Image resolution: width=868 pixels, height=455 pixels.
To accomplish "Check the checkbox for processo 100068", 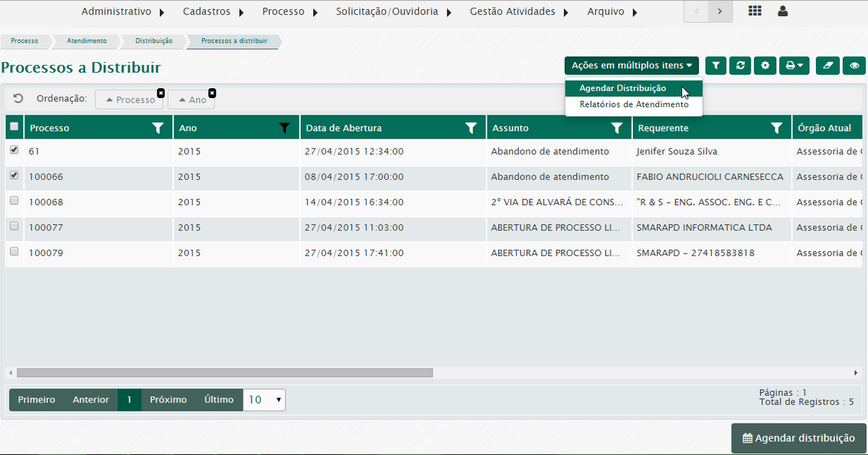I will pyautogui.click(x=14, y=201).
